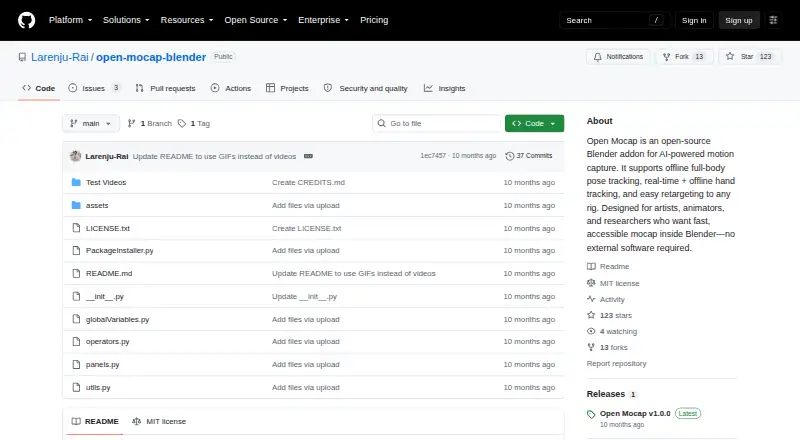Click the Notifications bell icon

tap(597, 57)
